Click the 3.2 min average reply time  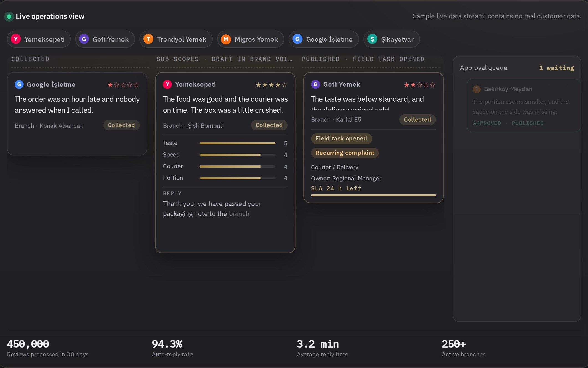tap(322, 348)
